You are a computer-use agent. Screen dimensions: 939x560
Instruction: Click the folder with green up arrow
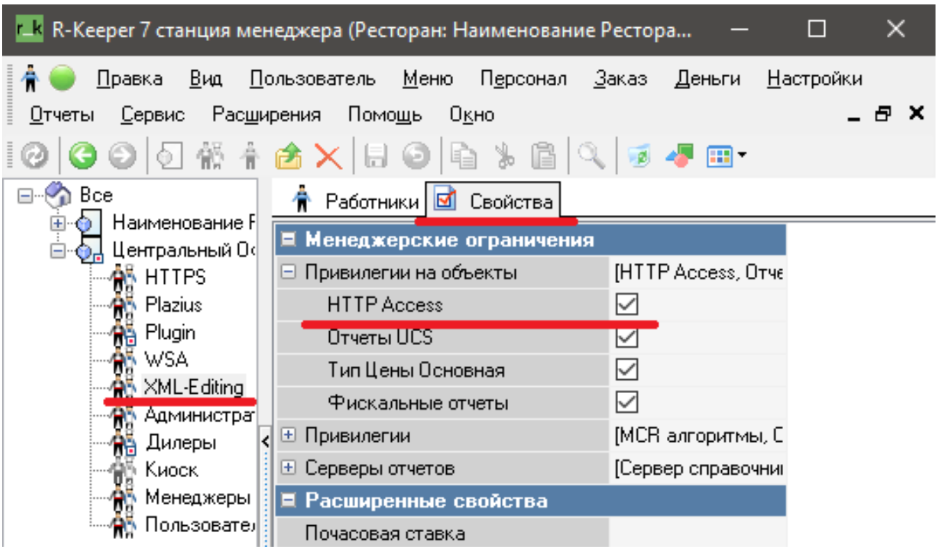click(x=287, y=156)
